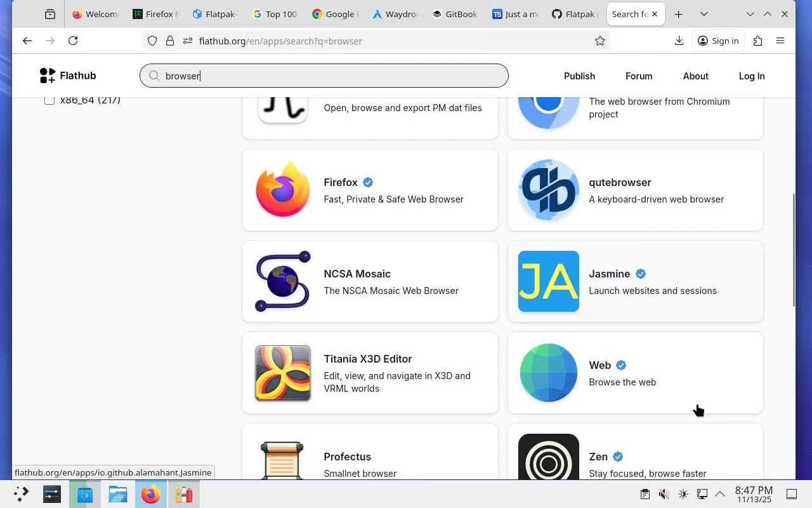Viewport: 812px width, 508px height.
Task: Open the Jasmine app icon
Action: 548,281
